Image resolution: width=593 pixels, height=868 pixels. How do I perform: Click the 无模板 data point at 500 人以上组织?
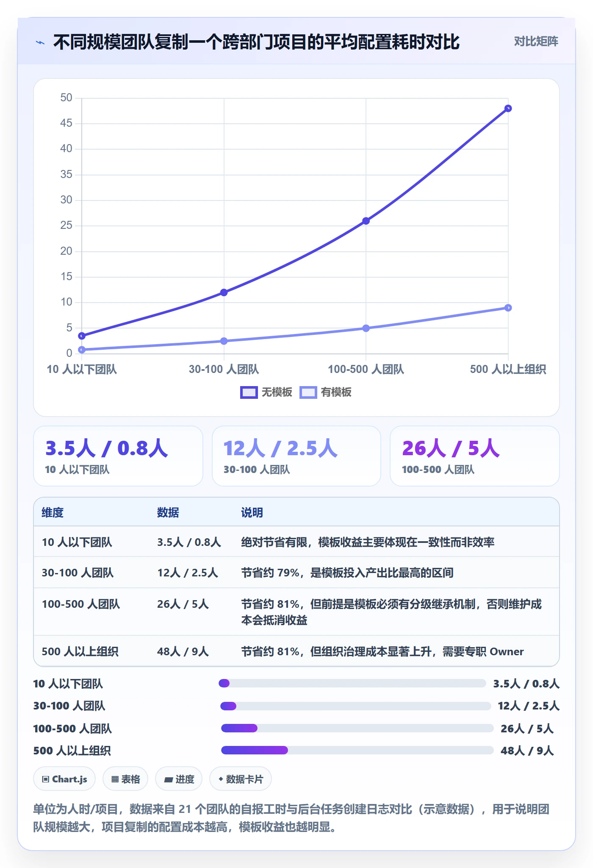tap(508, 108)
